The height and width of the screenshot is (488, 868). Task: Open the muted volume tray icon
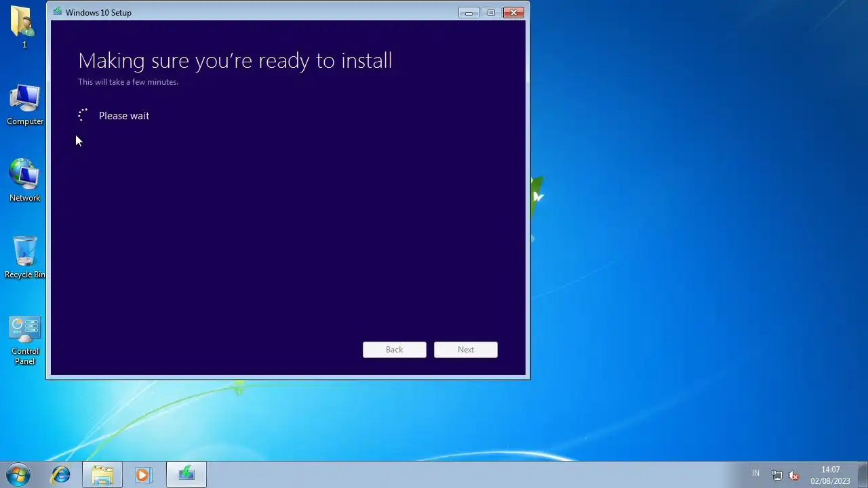tap(793, 475)
